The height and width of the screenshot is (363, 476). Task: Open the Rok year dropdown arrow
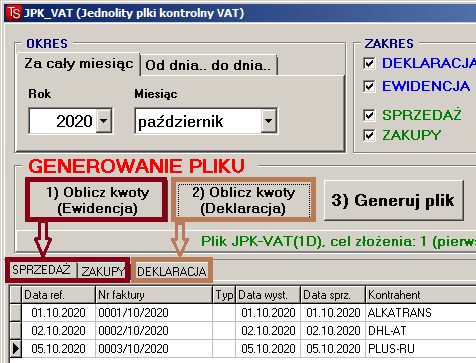coord(104,121)
